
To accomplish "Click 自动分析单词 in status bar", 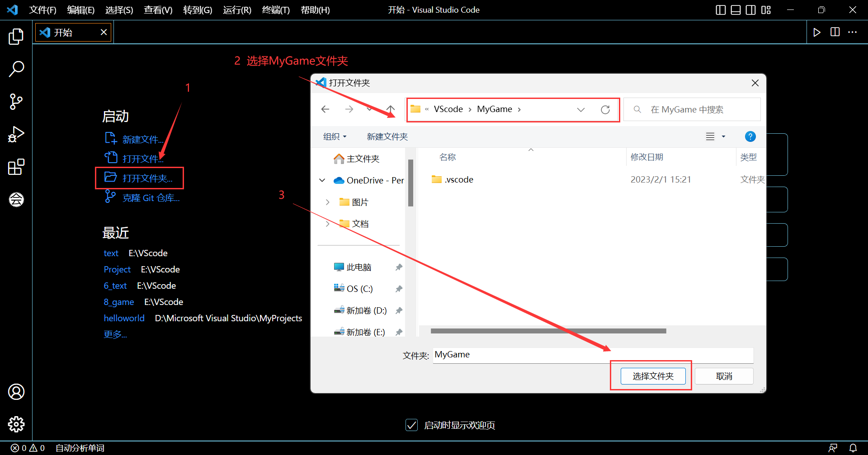I will tap(80, 448).
